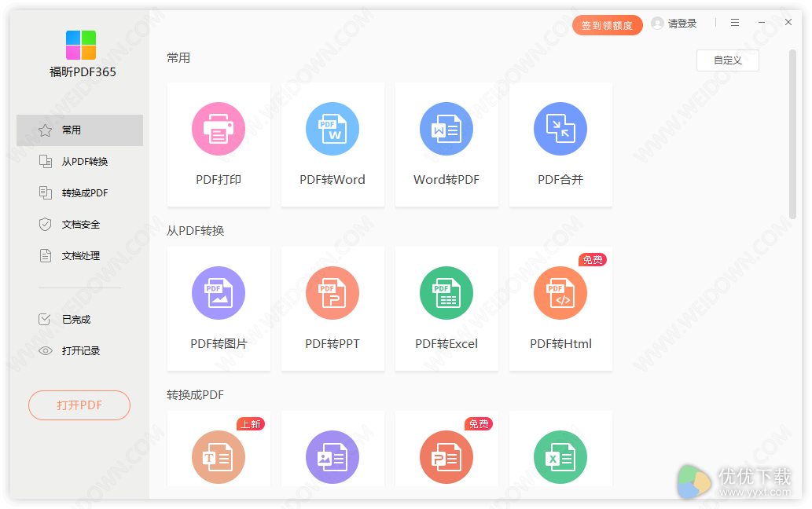The image size is (812, 509).
Task: Click the green Excel-to-PDF icon
Action: (x=560, y=457)
